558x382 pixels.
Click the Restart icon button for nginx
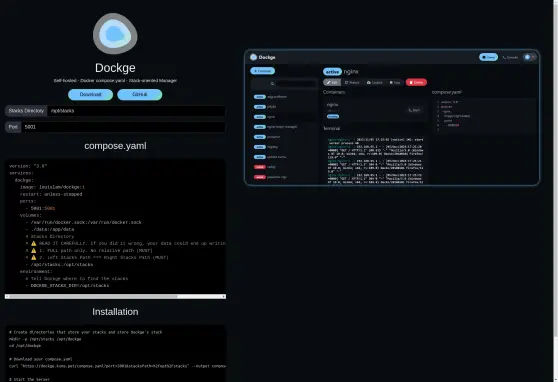click(352, 82)
